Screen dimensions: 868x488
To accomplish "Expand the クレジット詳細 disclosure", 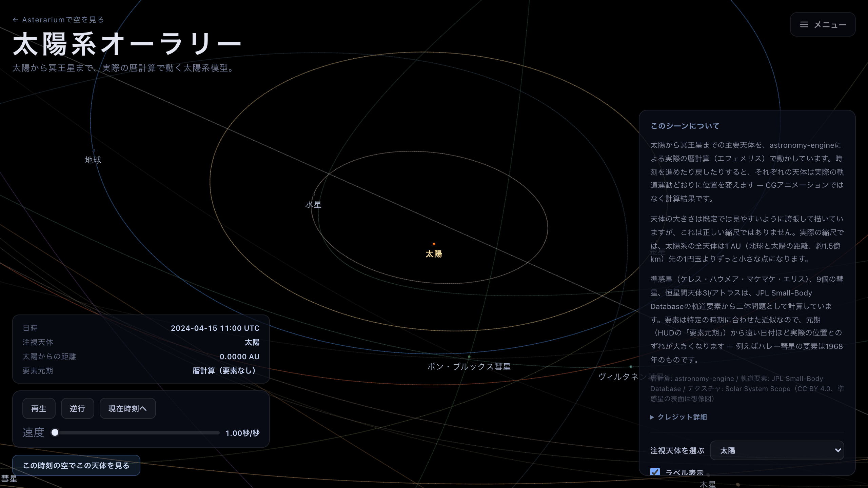I will tap(679, 417).
